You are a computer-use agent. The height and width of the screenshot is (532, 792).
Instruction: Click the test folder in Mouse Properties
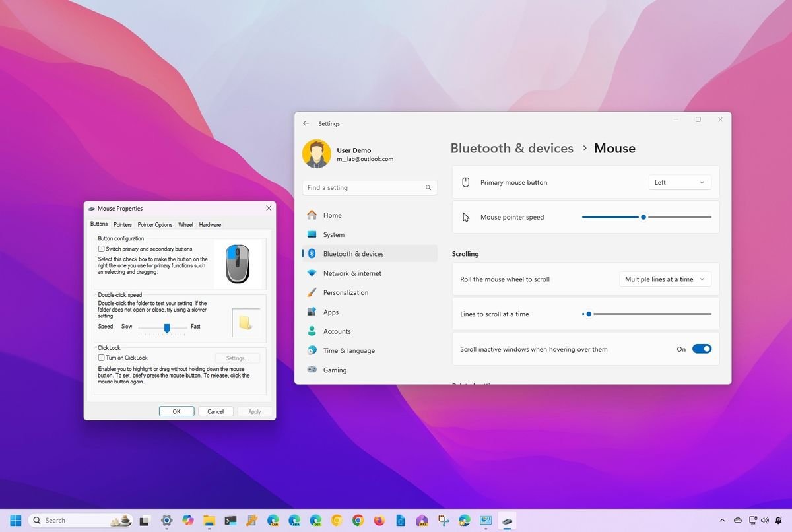246,323
